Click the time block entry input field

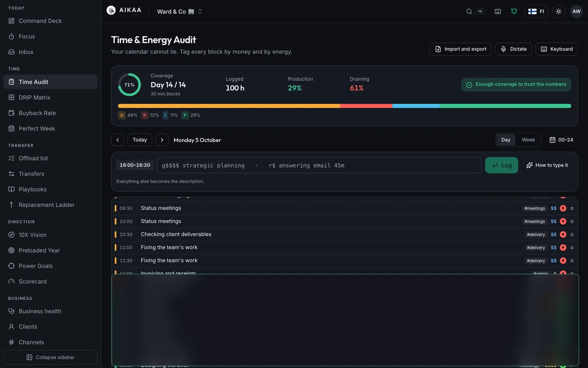tap(319, 165)
